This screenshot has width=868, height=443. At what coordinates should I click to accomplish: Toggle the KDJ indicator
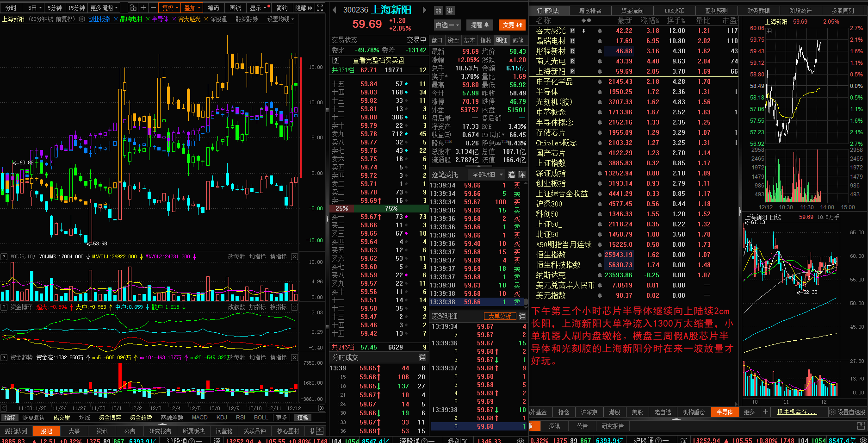pyautogui.click(x=222, y=418)
